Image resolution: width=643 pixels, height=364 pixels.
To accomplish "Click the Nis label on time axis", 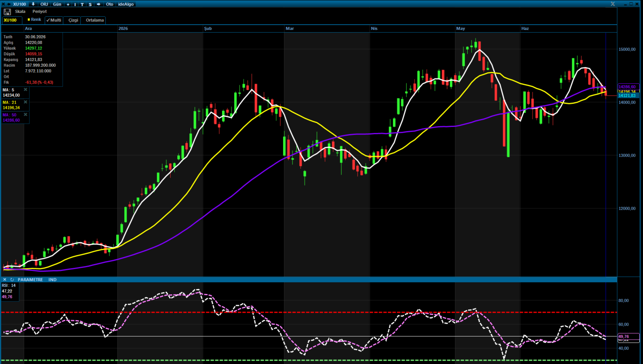I will coord(374,29).
